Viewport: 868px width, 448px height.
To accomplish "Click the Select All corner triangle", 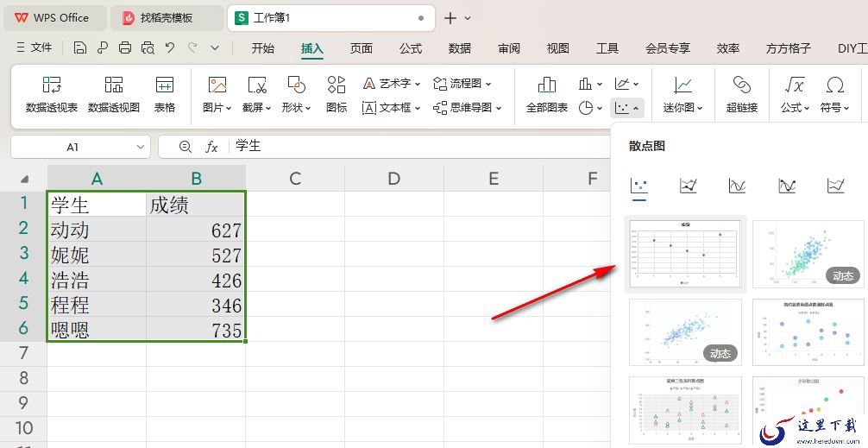I will click(24, 180).
